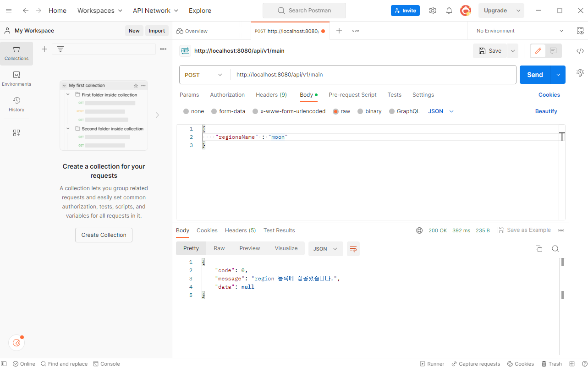Image resolution: width=588 pixels, height=367 pixels.
Task: Open the response options ellipsis
Action: pyautogui.click(x=561, y=230)
